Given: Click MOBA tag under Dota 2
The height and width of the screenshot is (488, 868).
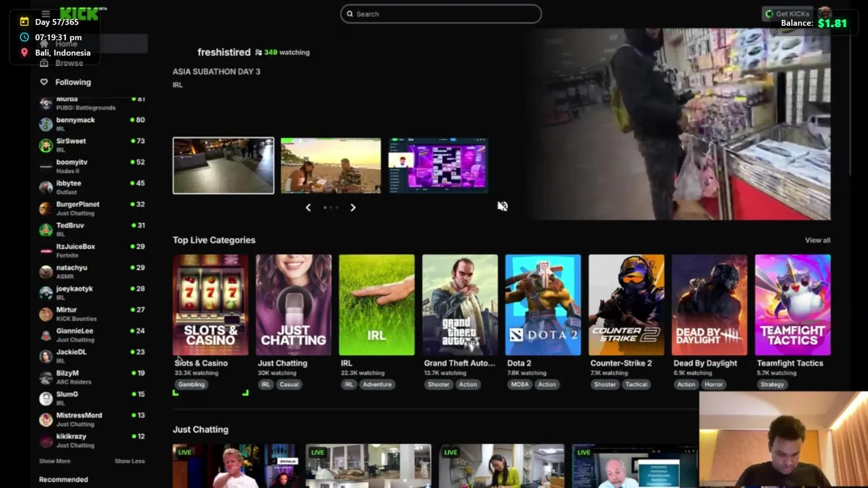Looking at the screenshot, I should pyautogui.click(x=520, y=384).
